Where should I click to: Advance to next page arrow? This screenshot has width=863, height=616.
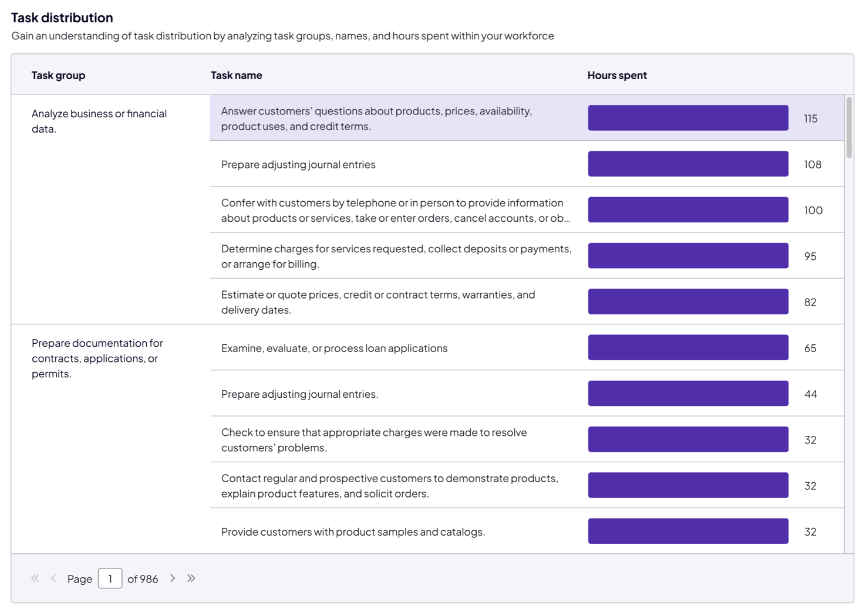click(173, 578)
